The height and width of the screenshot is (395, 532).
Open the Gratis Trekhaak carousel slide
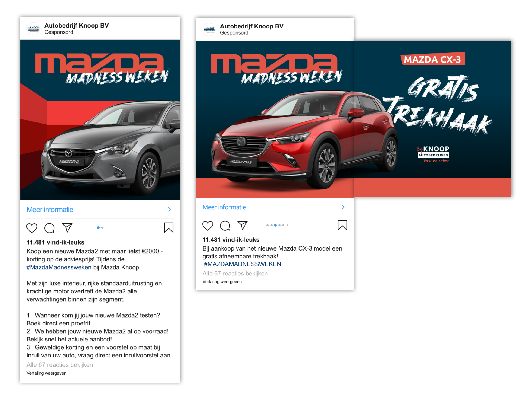pyautogui.click(x=432, y=119)
